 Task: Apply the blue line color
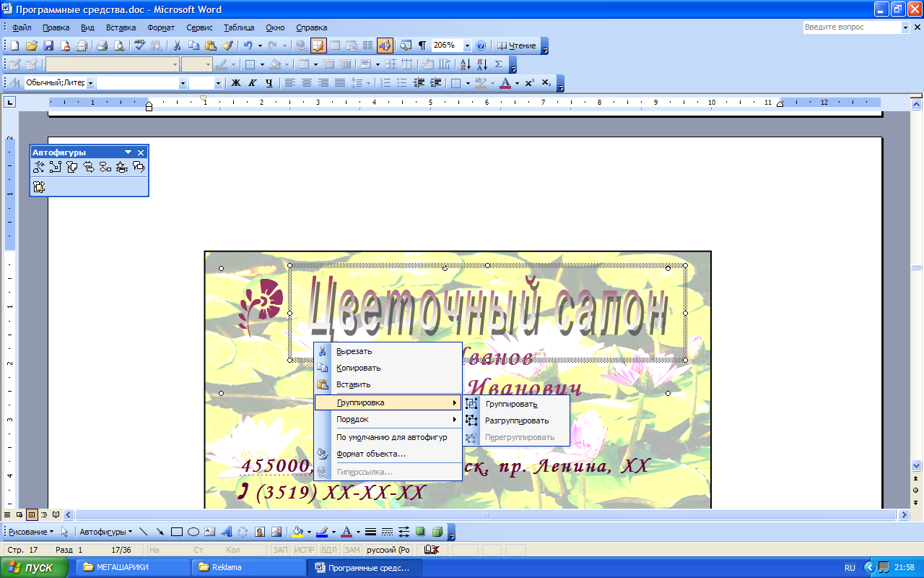click(322, 532)
